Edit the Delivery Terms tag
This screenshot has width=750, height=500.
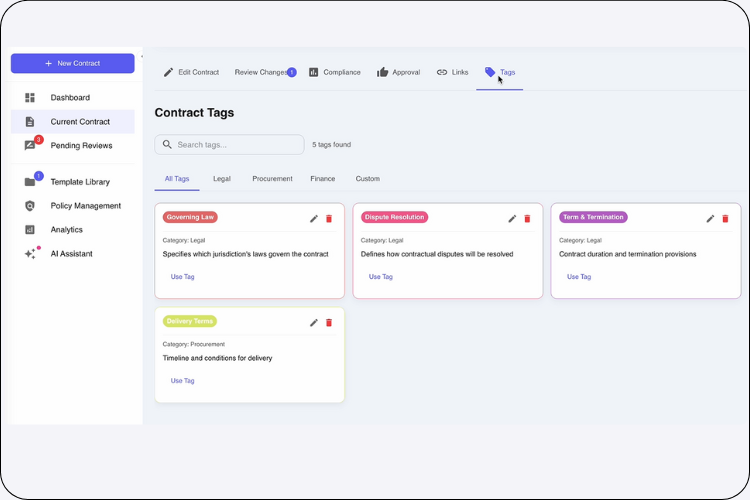[314, 322]
